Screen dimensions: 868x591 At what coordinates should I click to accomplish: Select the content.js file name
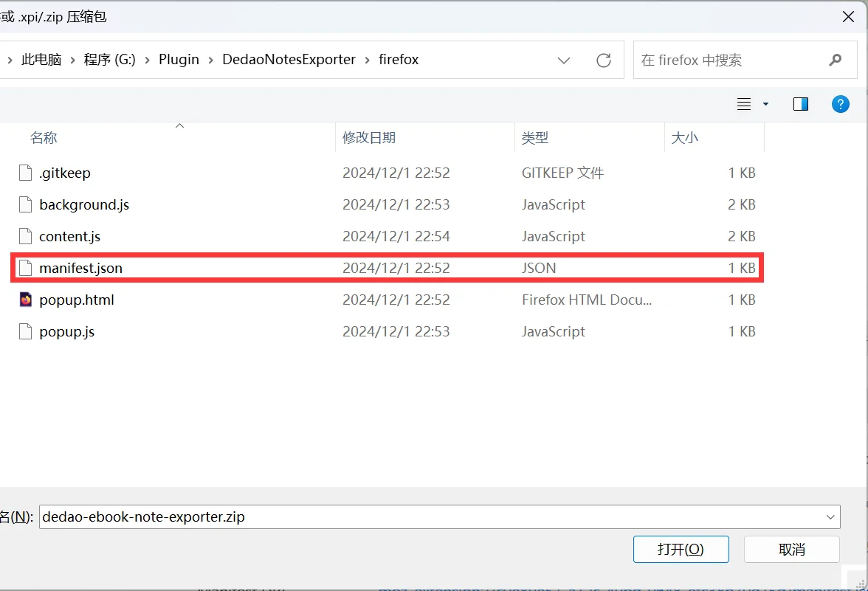click(x=69, y=236)
